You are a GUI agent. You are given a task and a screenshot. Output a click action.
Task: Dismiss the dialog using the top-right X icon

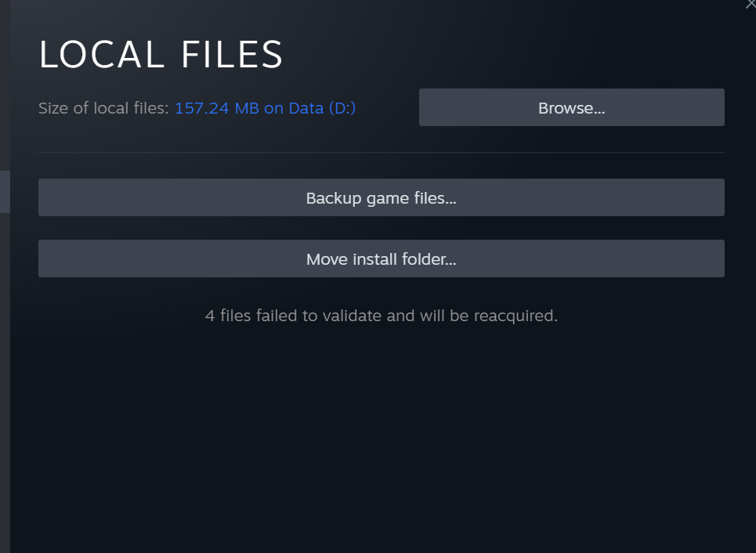point(751,4)
